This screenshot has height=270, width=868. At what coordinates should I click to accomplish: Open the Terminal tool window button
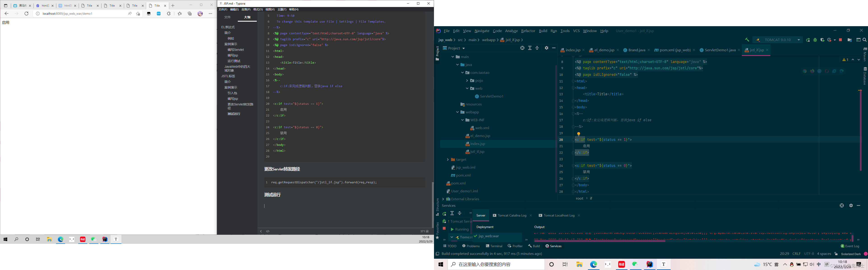[494, 246]
